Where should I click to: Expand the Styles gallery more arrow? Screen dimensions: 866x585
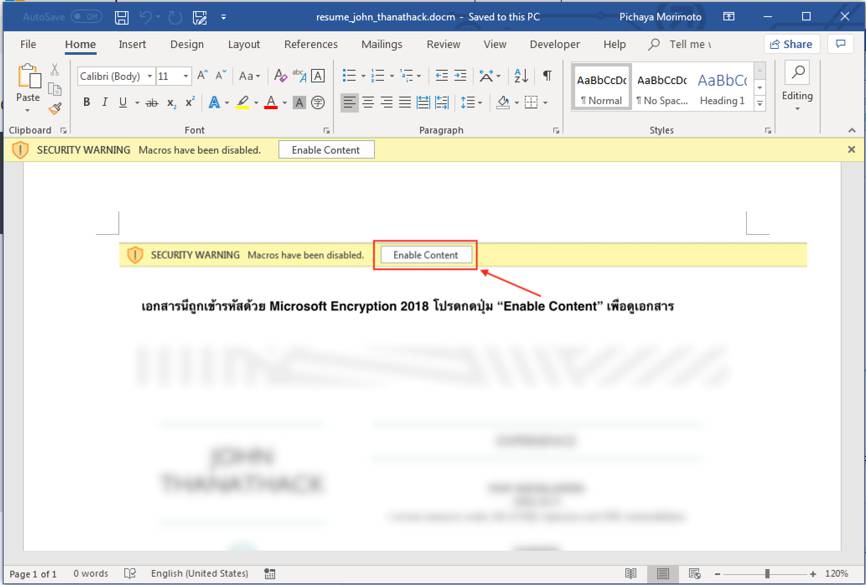pyautogui.click(x=760, y=103)
